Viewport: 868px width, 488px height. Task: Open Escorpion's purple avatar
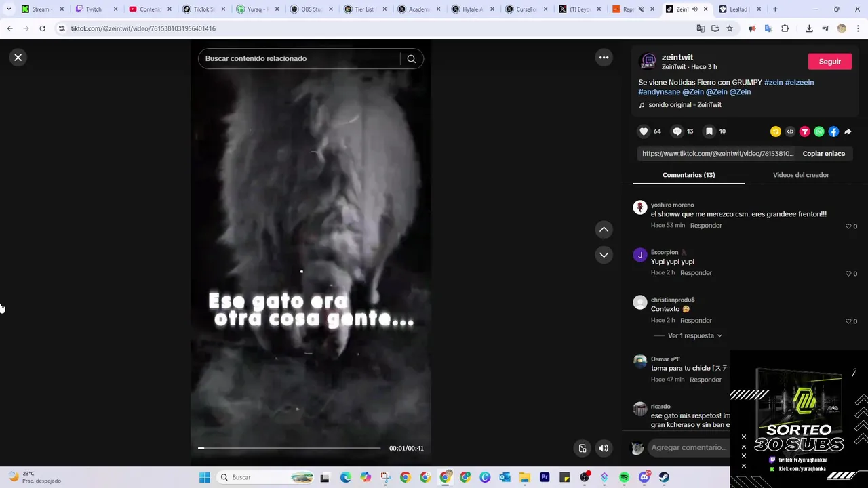pyautogui.click(x=640, y=255)
